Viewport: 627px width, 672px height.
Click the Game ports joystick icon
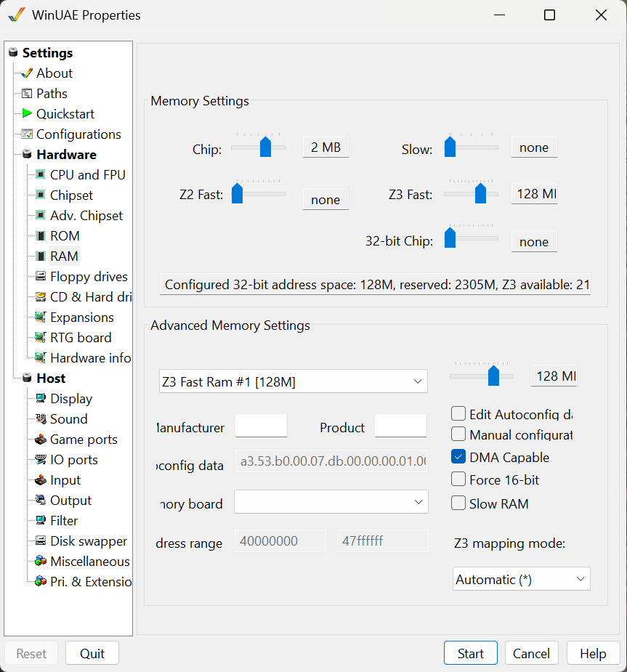[41, 439]
